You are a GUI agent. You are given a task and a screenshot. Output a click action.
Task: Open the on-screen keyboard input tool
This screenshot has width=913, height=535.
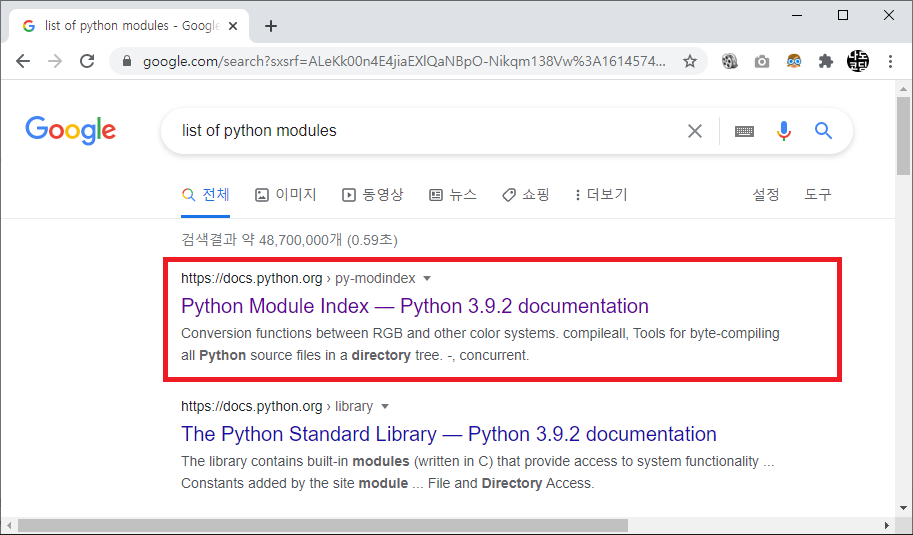[x=744, y=131]
